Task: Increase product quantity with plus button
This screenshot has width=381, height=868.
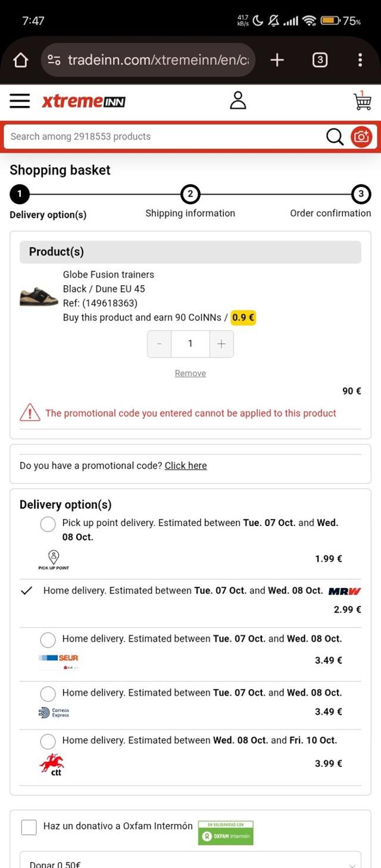Action: 221,344
